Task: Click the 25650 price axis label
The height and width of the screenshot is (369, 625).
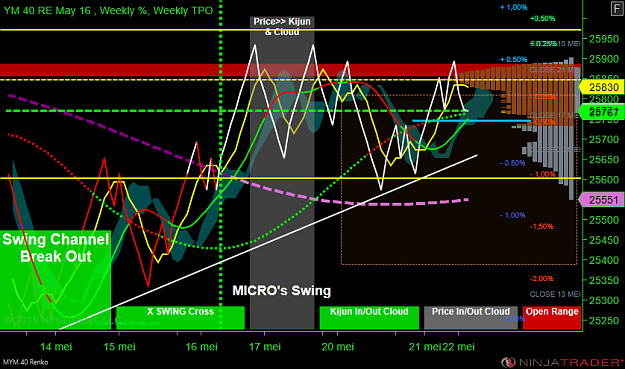Action: pos(604,159)
